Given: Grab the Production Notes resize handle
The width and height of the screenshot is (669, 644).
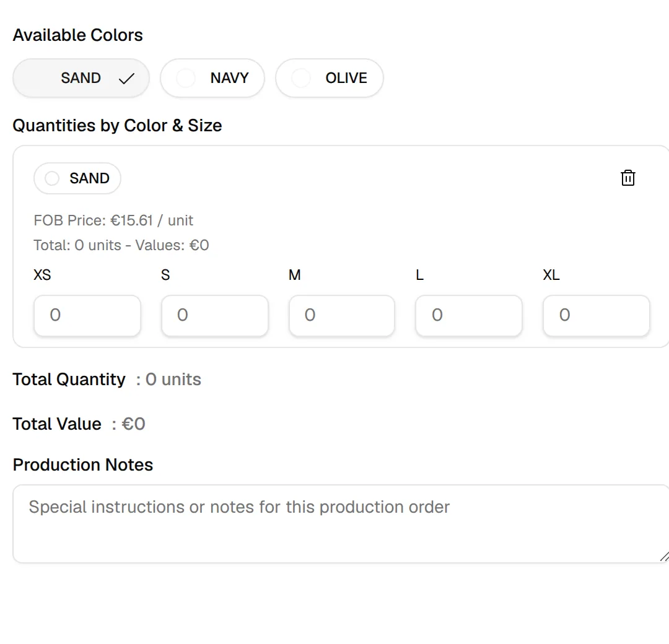Looking at the screenshot, I should 664,556.
